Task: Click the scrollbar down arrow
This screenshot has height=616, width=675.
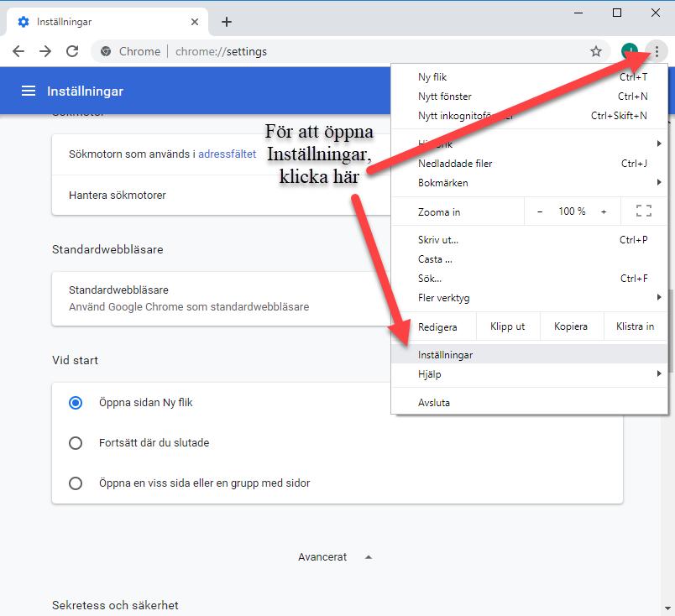Action: (667, 608)
